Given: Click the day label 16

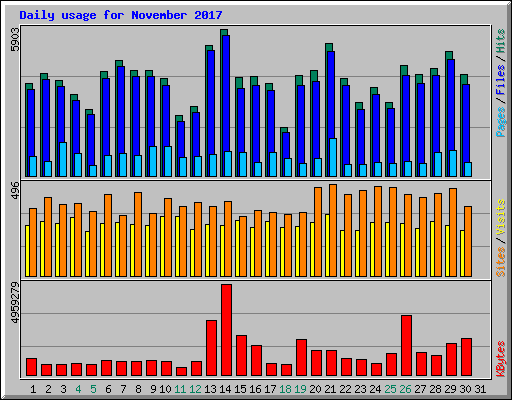Looking at the screenshot, I should click(255, 389).
